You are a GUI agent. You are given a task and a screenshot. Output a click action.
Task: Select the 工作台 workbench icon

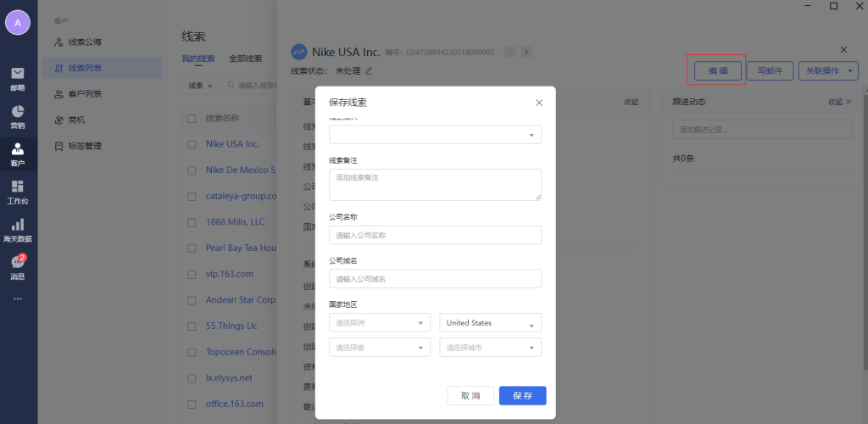(x=18, y=192)
